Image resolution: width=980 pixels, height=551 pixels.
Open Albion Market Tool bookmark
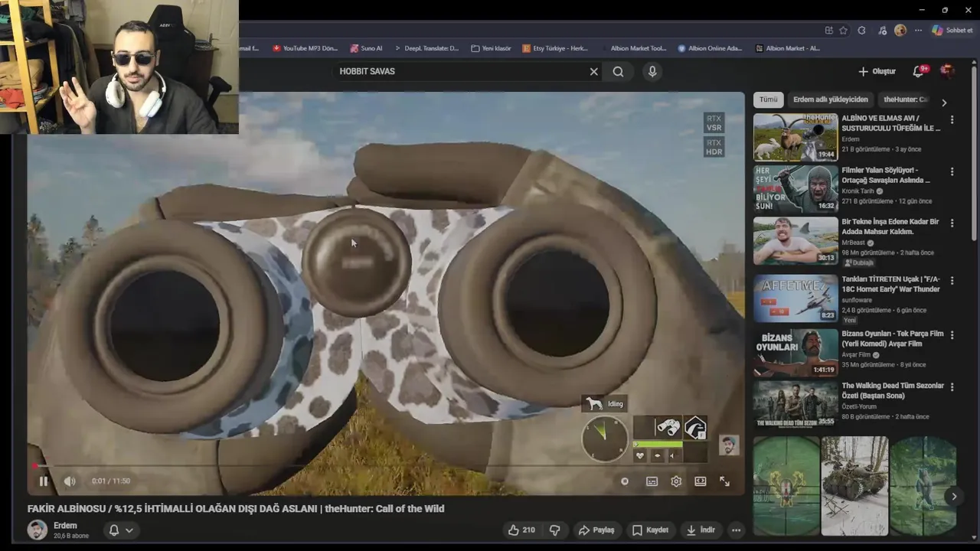pos(634,48)
